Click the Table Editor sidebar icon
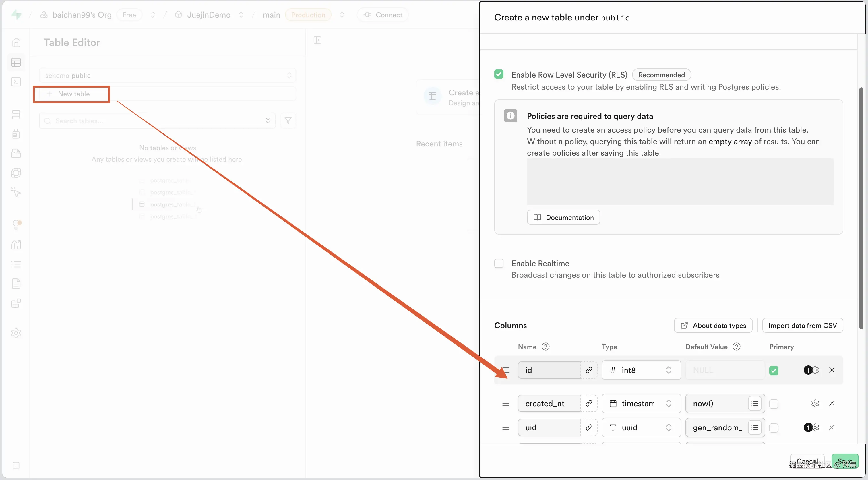The image size is (868, 480). tap(16, 62)
